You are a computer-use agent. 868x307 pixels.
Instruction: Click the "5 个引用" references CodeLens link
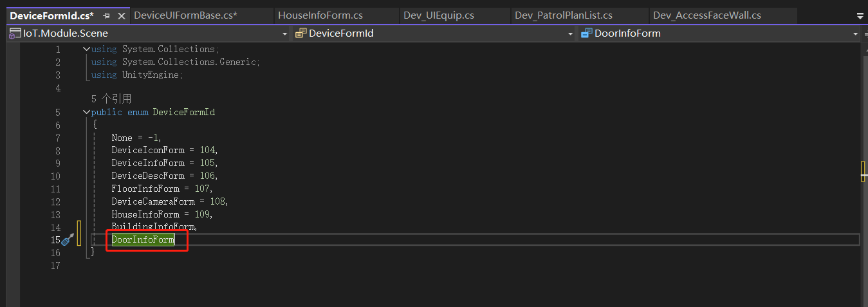(111, 99)
